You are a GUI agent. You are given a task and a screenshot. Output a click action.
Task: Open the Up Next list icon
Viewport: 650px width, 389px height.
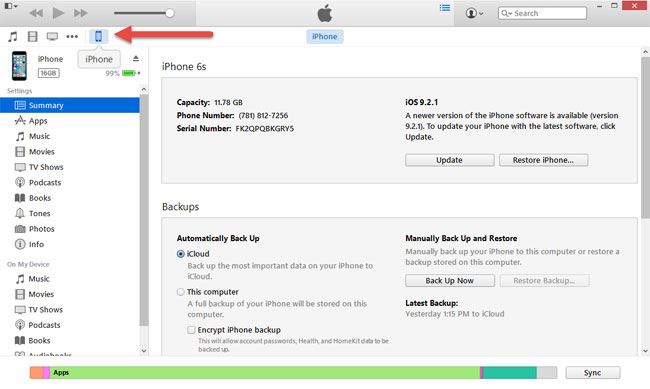445,8
